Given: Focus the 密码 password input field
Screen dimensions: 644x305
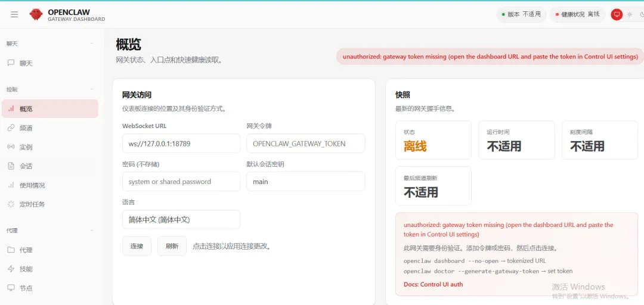Looking at the screenshot, I should click(181, 182).
